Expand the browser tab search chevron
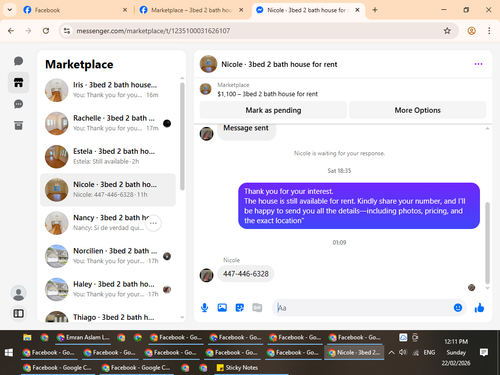The height and width of the screenshot is (375, 500). click(10, 10)
